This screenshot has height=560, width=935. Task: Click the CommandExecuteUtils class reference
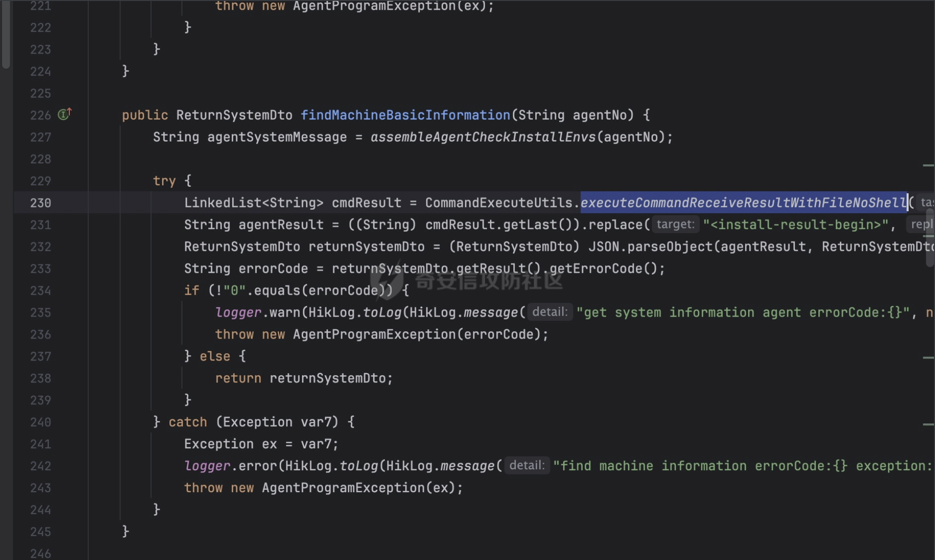tap(498, 203)
